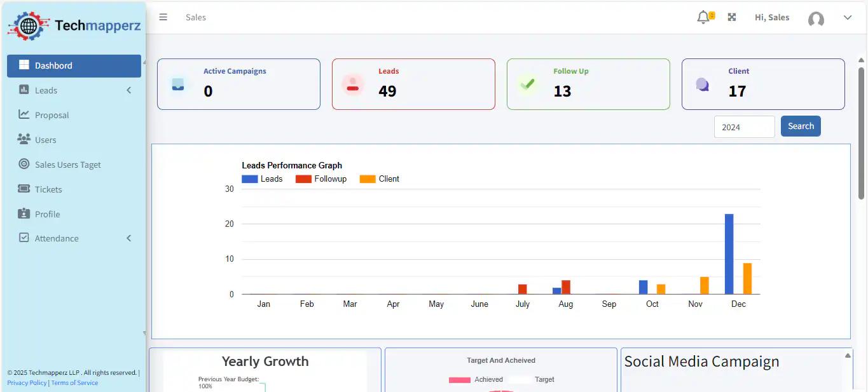
Task: Click the Client card chat icon
Action: click(702, 84)
